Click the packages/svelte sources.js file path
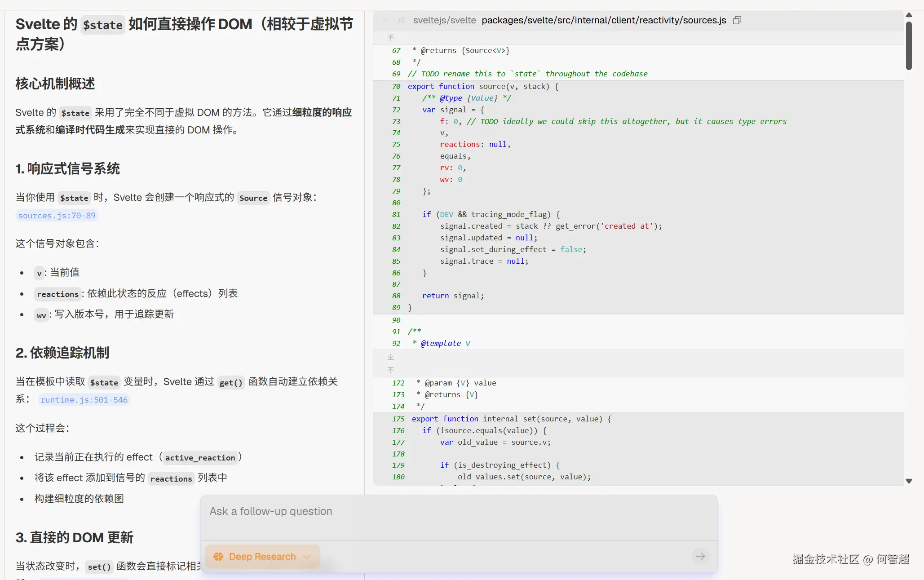This screenshot has height=580, width=924. tap(604, 20)
